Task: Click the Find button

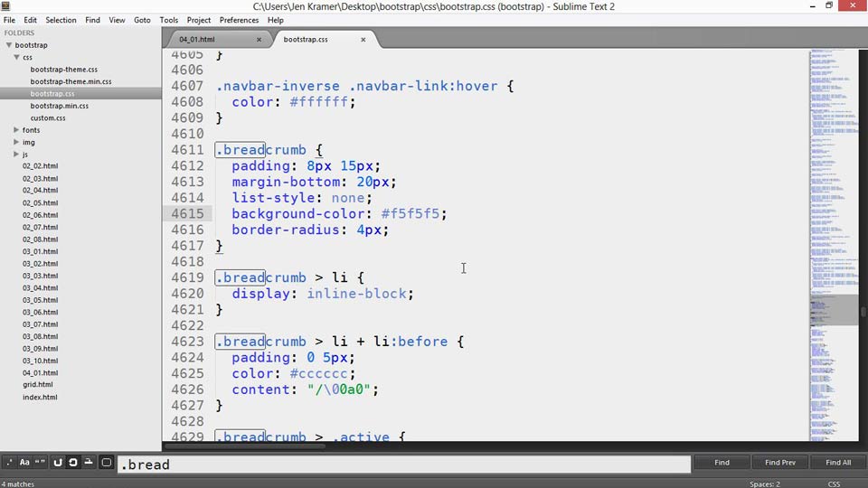Action: 722,463
